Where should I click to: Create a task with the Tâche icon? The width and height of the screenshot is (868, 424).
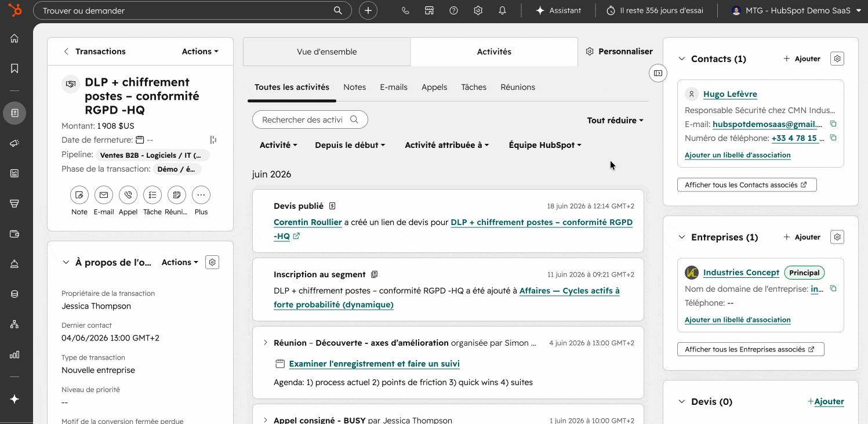(x=152, y=195)
